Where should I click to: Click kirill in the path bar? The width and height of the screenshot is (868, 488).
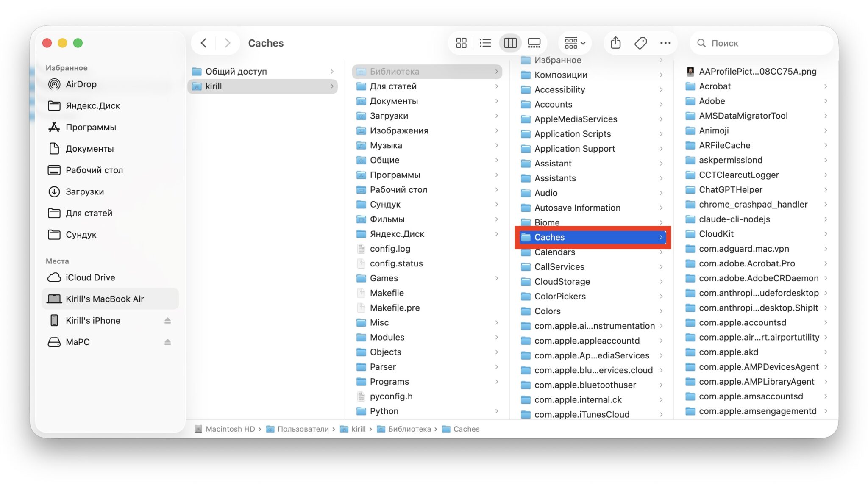(353, 429)
